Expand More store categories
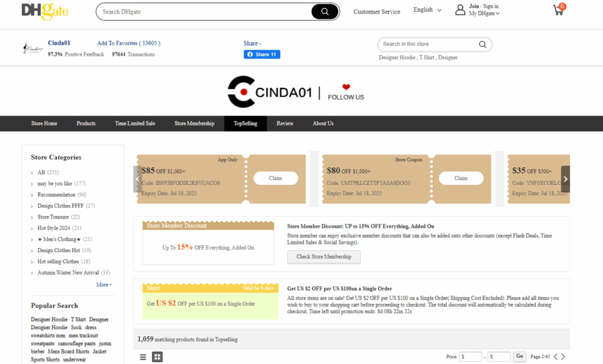 (104, 284)
